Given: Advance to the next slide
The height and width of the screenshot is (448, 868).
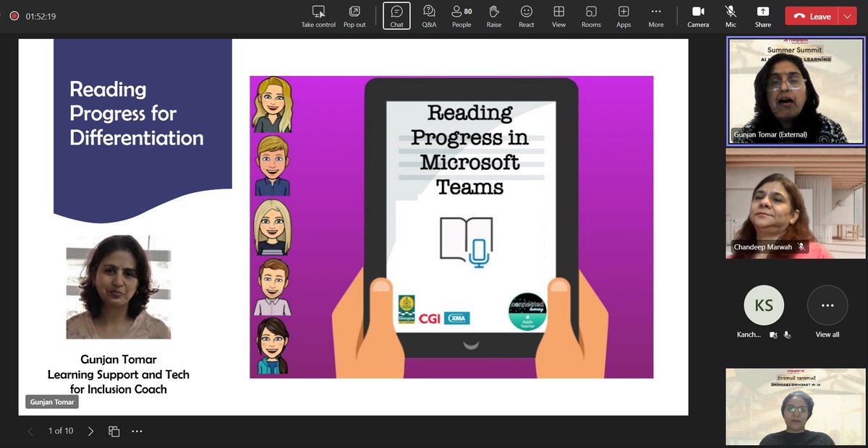Looking at the screenshot, I should 90,430.
